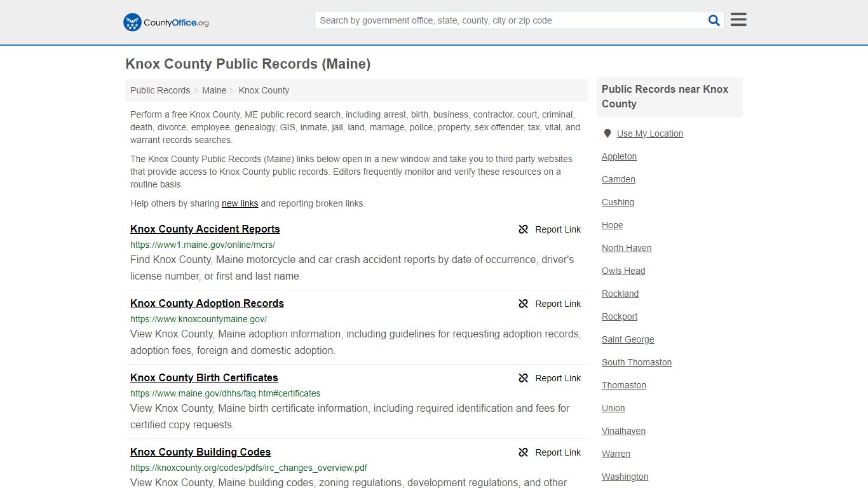
Task: Open the hamburger menu
Action: [738, 20]
